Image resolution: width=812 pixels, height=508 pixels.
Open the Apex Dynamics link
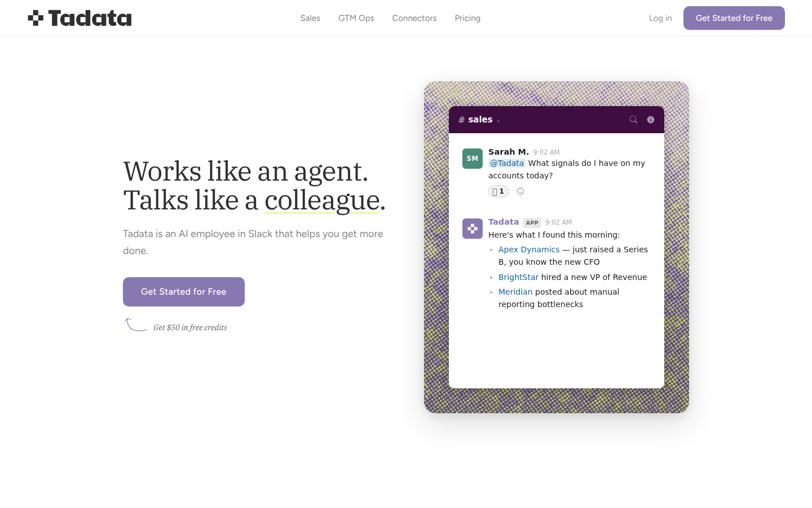tap(529, 249)
